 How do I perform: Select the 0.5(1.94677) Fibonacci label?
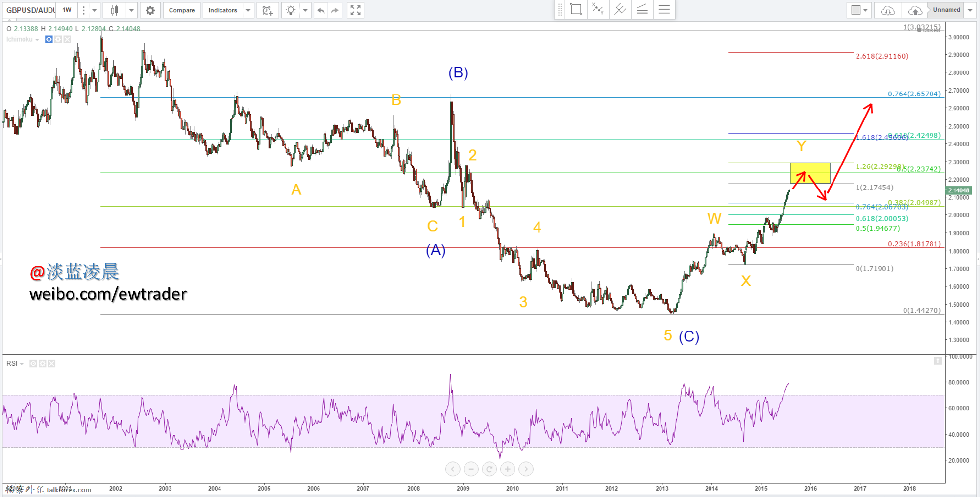point(878,228)
